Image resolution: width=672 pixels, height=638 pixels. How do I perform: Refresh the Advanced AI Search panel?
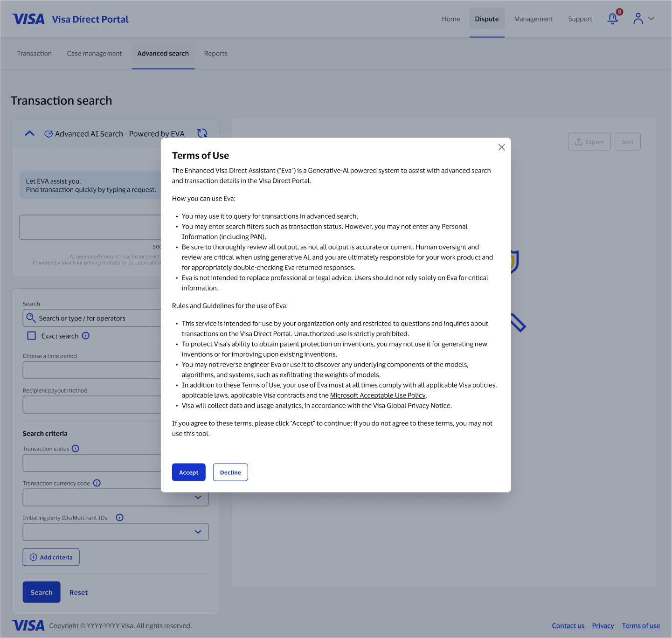pyautogui.click(x=202, y=133)
